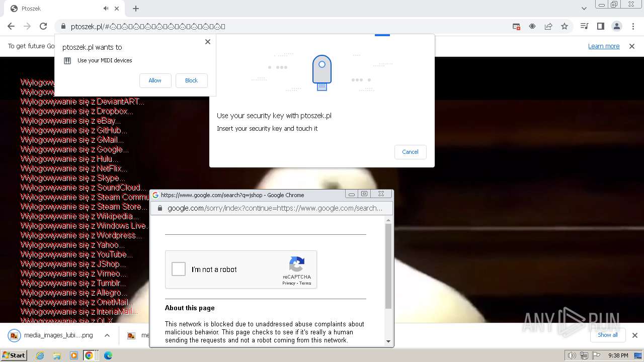Click the 'Wylogowywanie się z Allegro...' line
Viewport: 644px width, 362px height.
[x=73, y=293]
